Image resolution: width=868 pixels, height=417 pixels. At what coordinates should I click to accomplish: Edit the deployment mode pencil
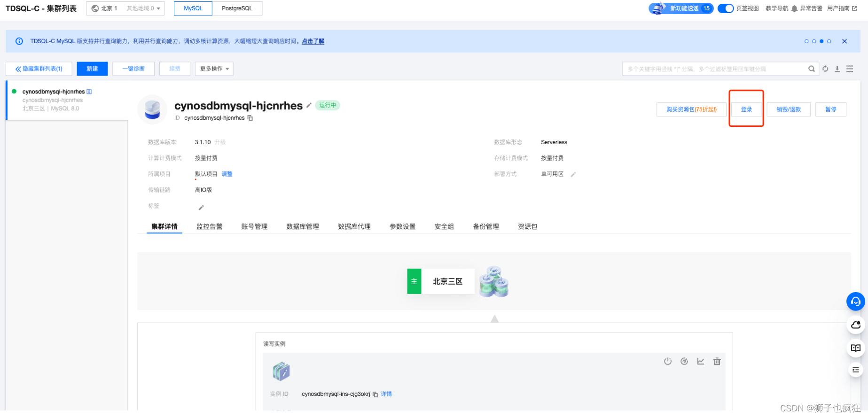coord(573,174)
